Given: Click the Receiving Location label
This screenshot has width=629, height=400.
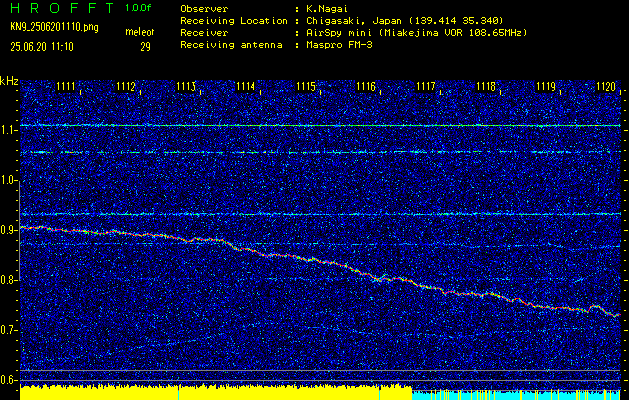Looking at the screenshot, I should tap(234, 20).
